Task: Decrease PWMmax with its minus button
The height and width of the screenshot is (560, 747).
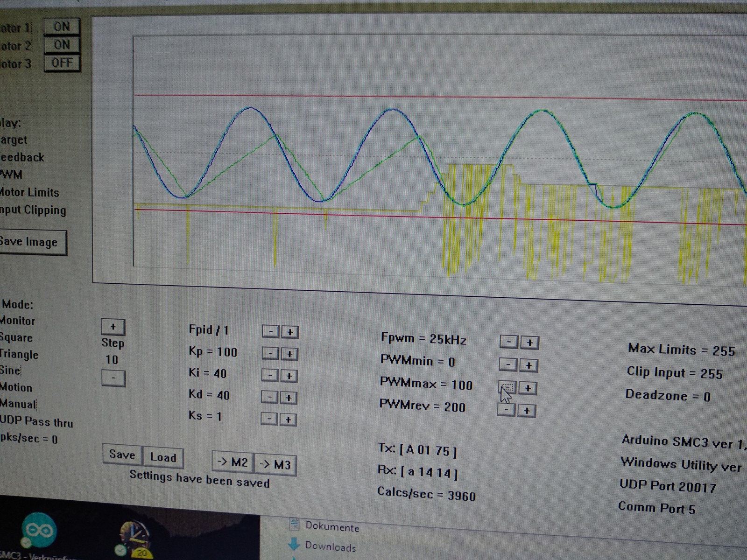Action: [507, 387]
